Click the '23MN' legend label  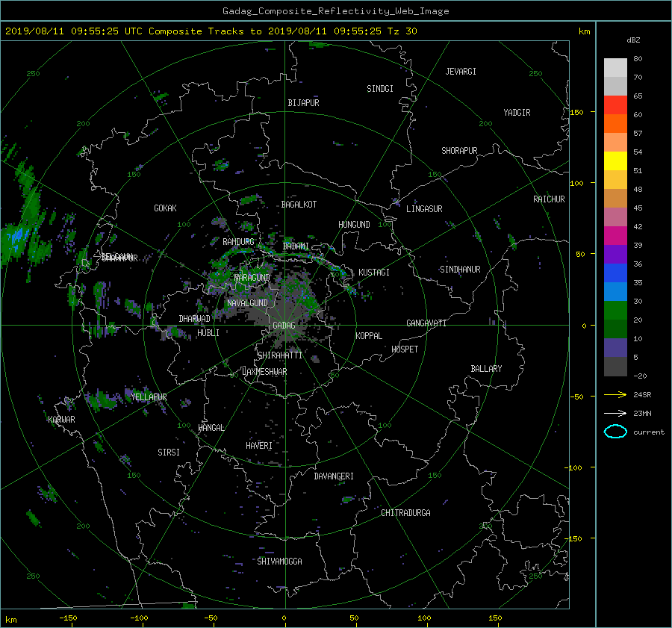pyautogui.click(x=642, y=413)
